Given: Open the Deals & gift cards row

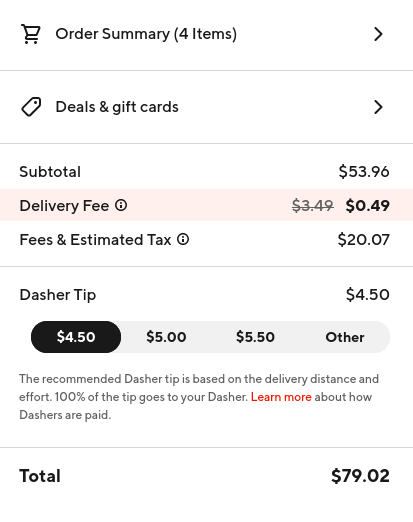Looking at the screenshot, I should pos(206,107).
